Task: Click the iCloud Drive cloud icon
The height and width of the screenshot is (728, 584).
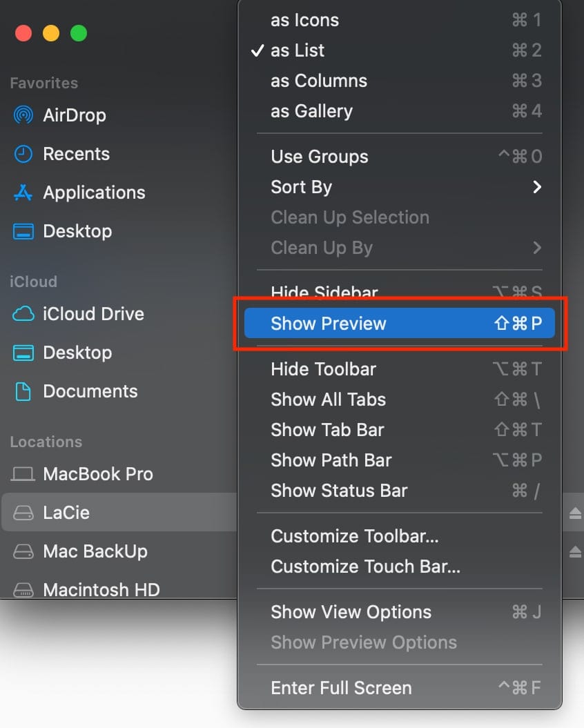Action: (x=23, y=314)
